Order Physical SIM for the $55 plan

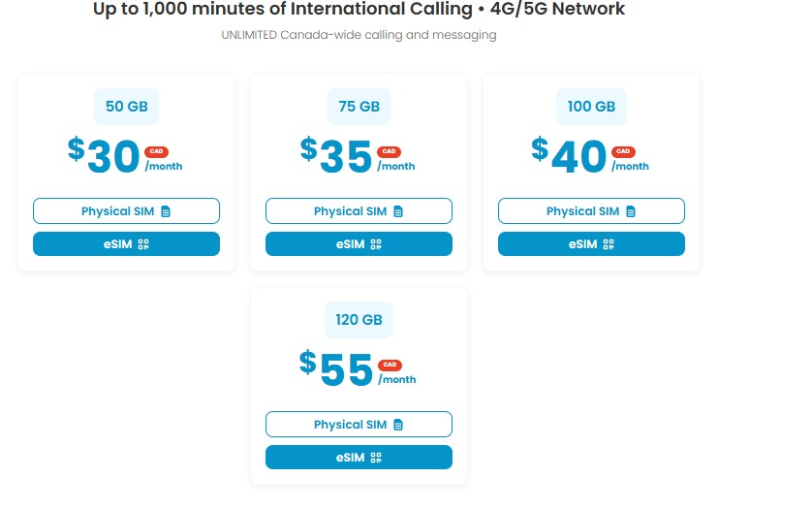[x=352, y=425]
